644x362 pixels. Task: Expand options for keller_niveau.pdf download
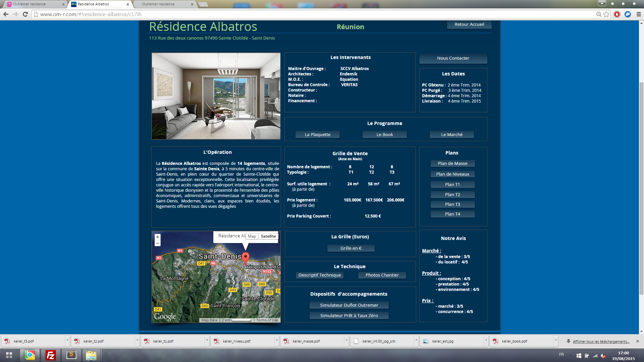tap(276, 341)
